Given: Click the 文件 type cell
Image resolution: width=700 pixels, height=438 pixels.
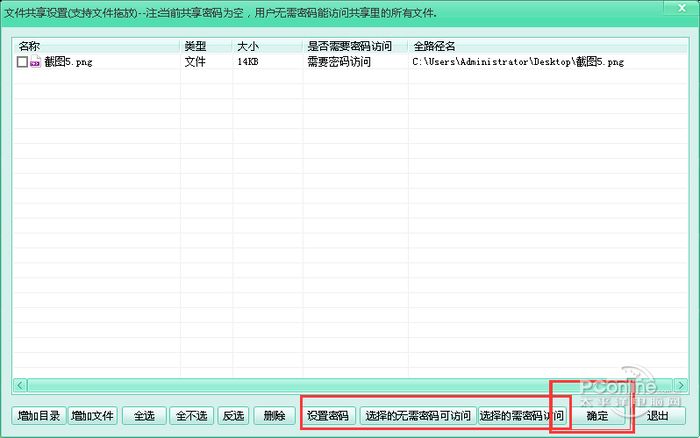Looking at the screenshot, I should [195, 62].
